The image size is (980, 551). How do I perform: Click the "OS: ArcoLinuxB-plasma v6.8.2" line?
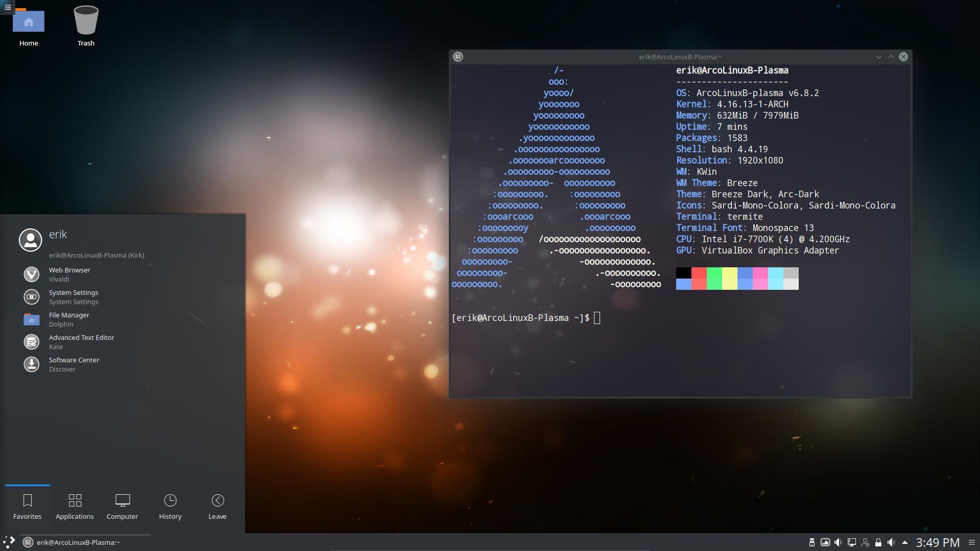(x=747, y=93)
